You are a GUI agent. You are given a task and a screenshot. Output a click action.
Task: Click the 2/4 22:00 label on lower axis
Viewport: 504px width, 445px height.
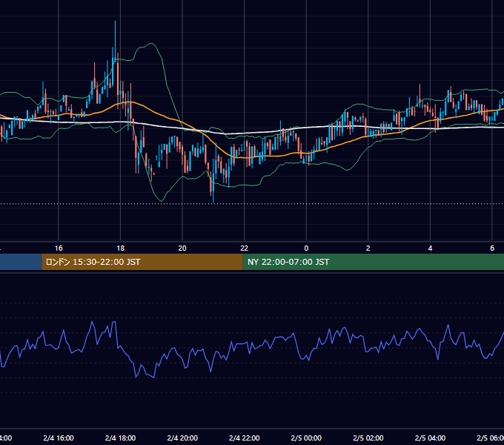point(245,438)
